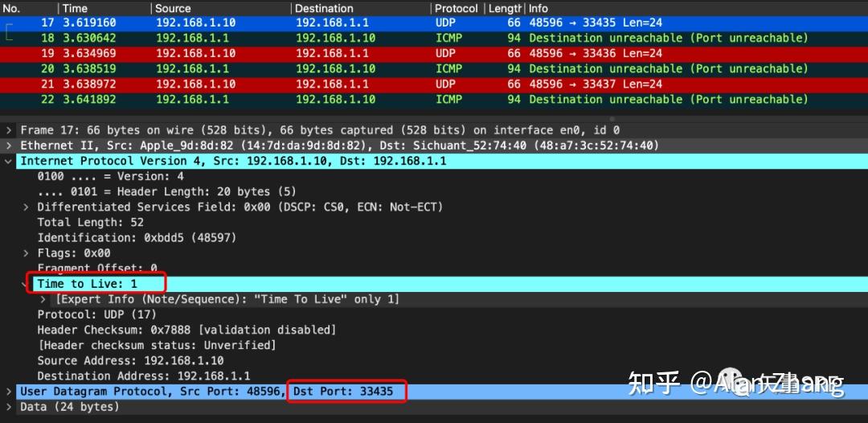Sort by the Source column header

click(x=173, y=8)
